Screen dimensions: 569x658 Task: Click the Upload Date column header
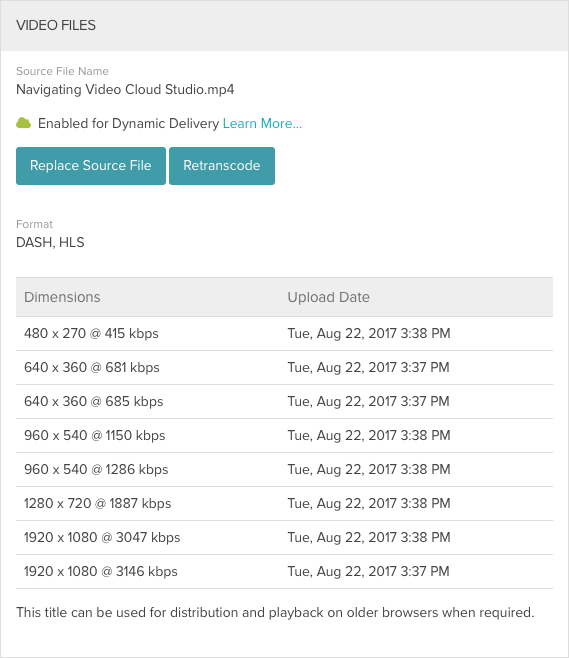pos(329,297)
